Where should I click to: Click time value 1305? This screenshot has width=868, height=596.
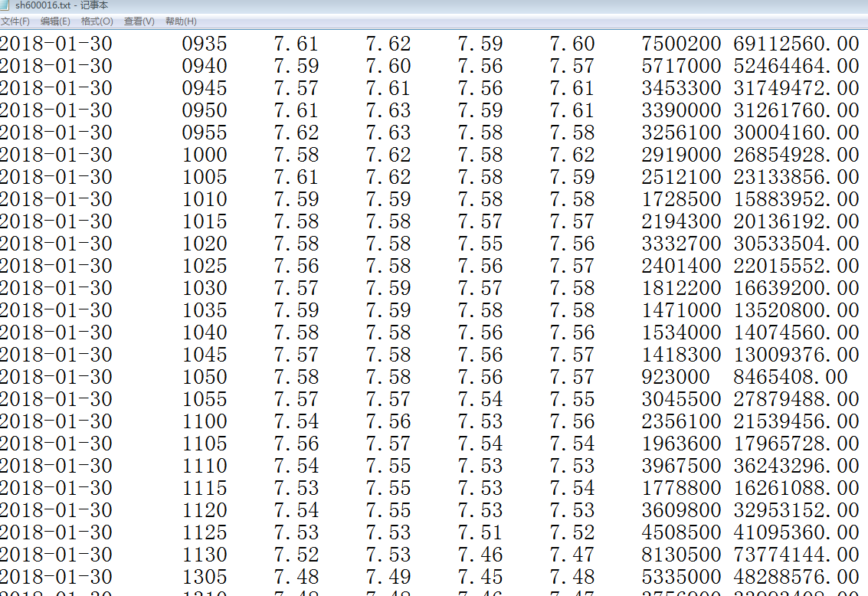pos(205,577)
